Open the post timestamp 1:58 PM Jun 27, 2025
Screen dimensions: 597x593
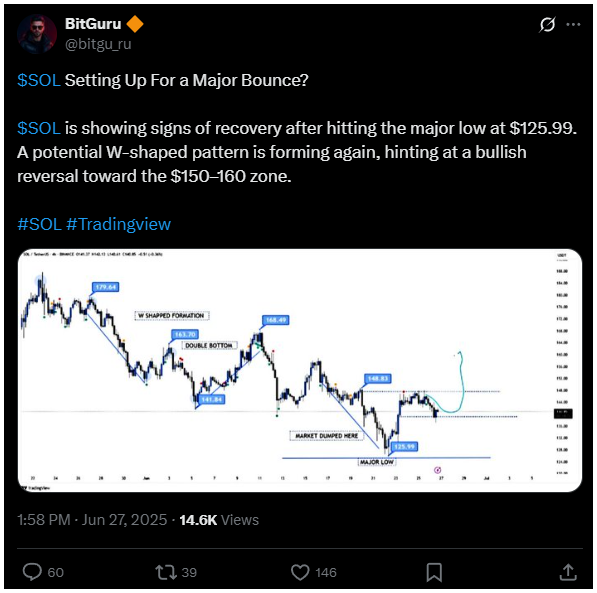tap(92, 520)
